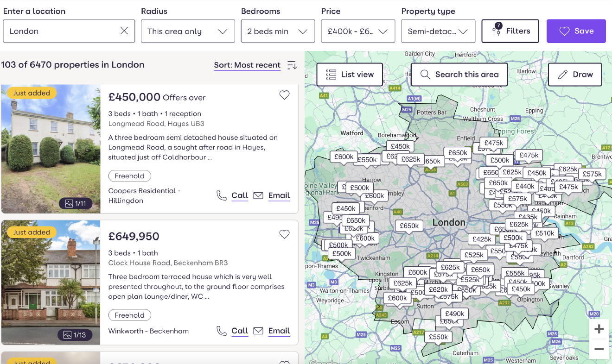Open the Radius dropdown
The width and height of the screenshot is (612, 364).
pyautogui.click(x=188, y=31)
